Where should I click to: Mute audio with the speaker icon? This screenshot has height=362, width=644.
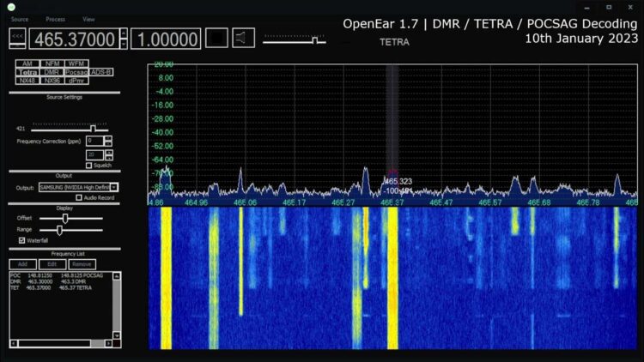click(x=244, y=39)
